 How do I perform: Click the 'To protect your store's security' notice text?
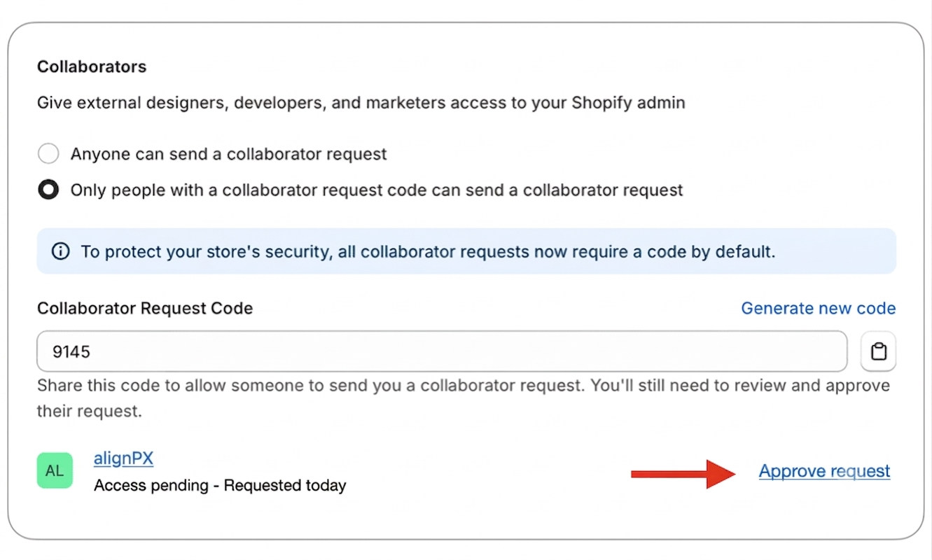tap(428, 251)
